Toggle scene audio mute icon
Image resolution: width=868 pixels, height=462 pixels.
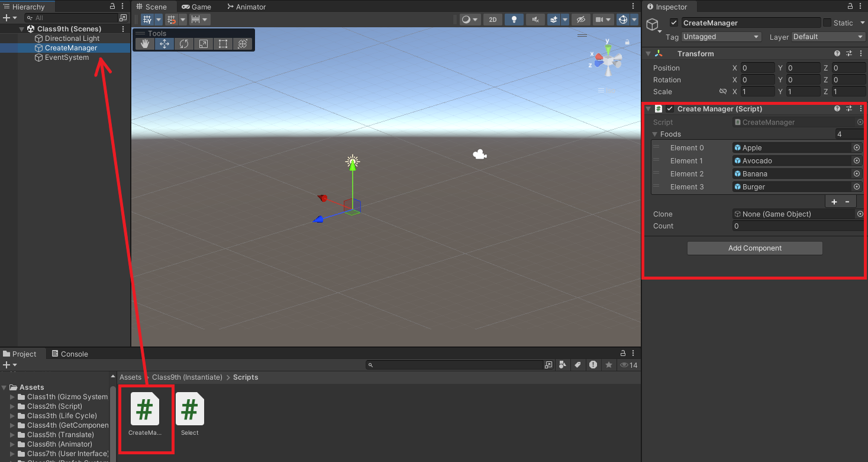click(x=535, y=20)
